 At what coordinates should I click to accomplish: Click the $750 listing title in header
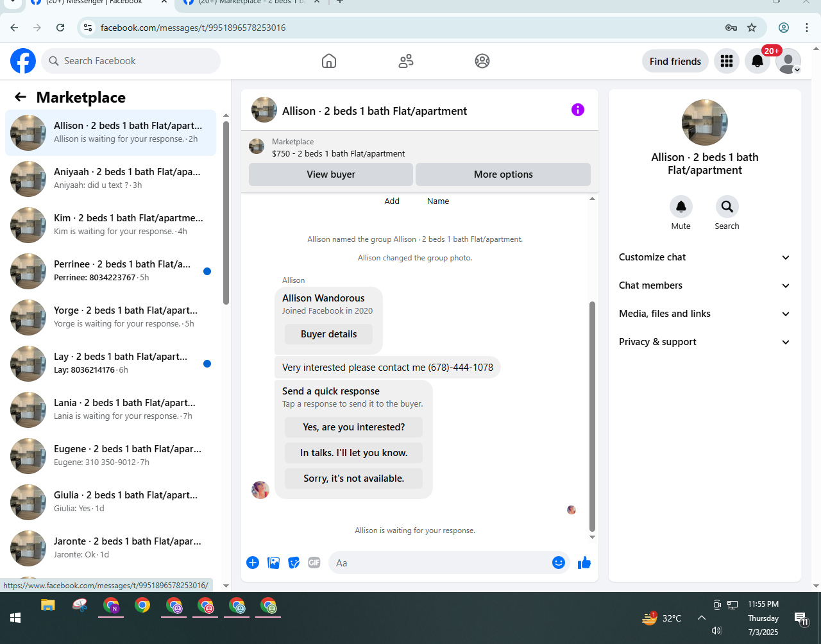pyautogui.click(x=338, y=153)
